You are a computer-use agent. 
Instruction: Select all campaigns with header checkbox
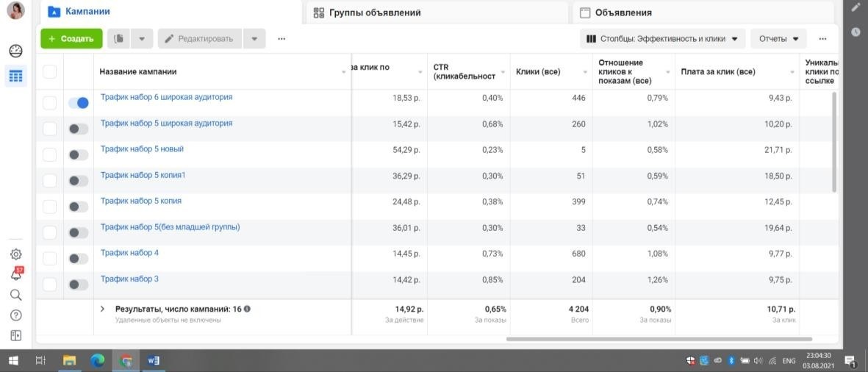(50, 71)
